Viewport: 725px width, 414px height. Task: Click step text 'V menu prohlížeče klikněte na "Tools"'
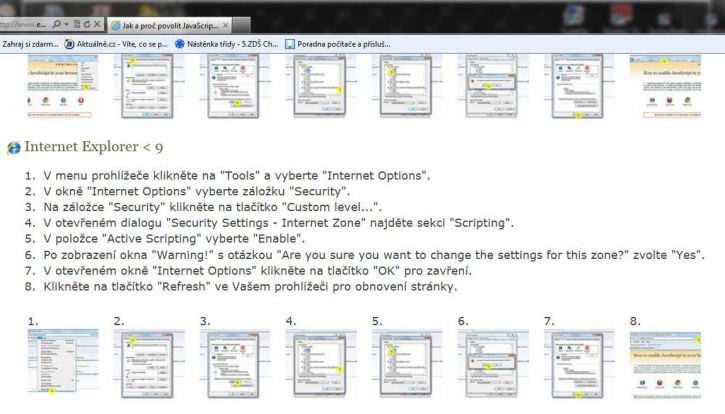[x=149, y=176]
